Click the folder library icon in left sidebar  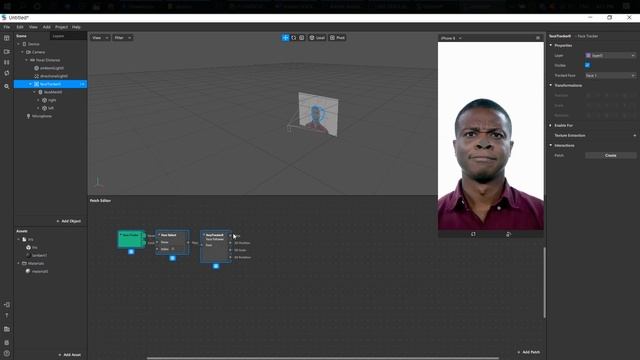tap(7, 329)
